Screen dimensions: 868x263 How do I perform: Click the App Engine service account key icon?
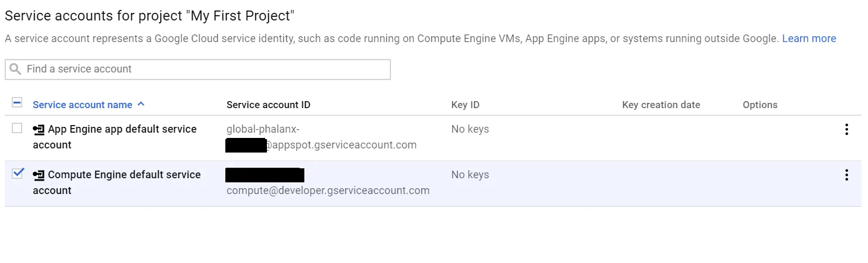[x=39, y=129]
